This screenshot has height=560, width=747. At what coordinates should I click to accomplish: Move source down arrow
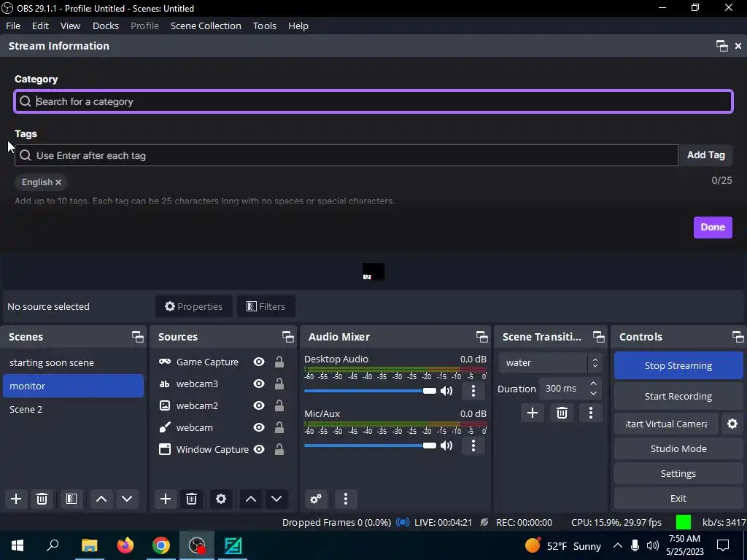click(x=276, y=499)
